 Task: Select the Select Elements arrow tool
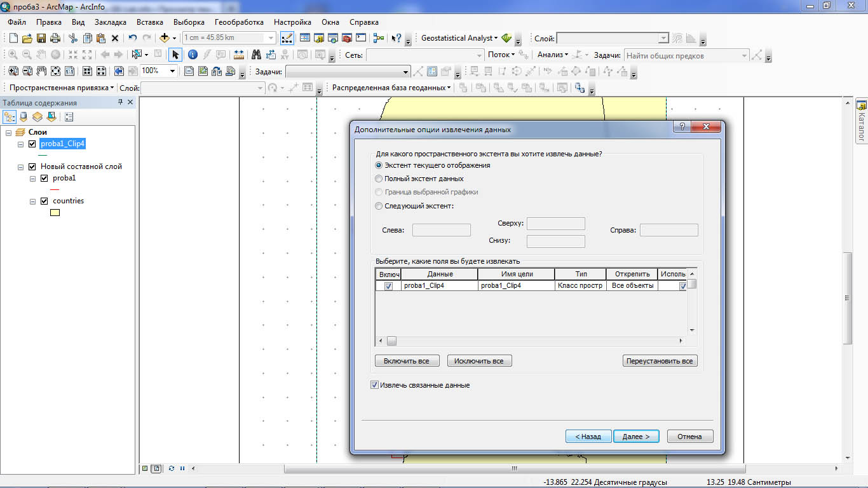175,55
